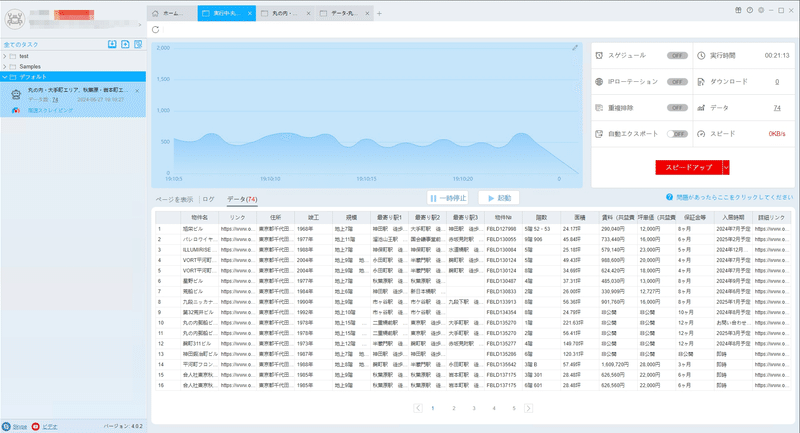800x433 pixels.
Task: Click the batch select icon beside 全てのタスク
Action: click(138, 44)
